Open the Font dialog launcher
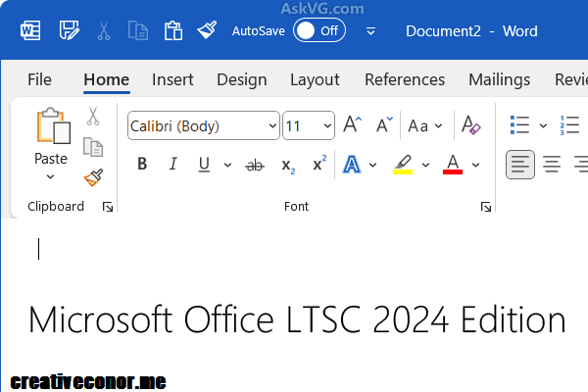Screen dimensions: 588x392 486,207
